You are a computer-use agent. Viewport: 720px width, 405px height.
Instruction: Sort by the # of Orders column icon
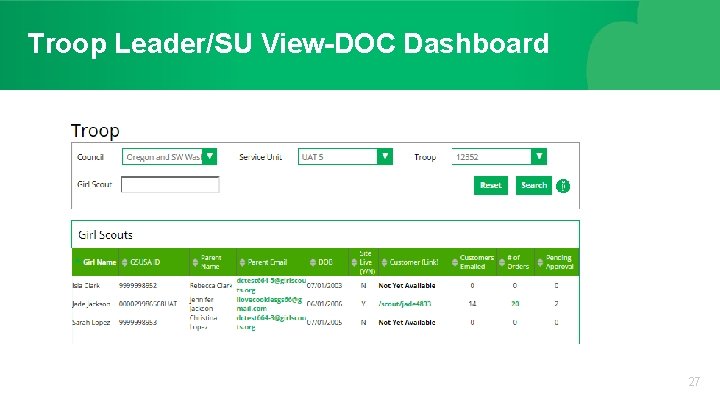[502, 262]
